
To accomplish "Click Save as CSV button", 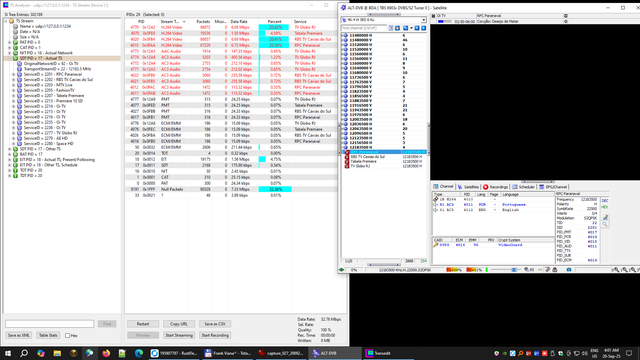I will [215, 324].
